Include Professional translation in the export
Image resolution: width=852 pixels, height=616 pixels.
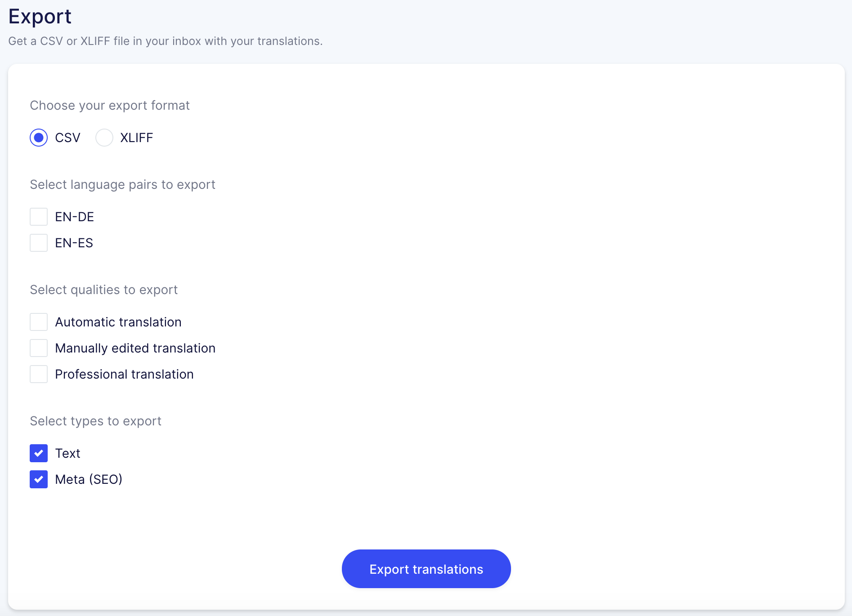(39, 374)
